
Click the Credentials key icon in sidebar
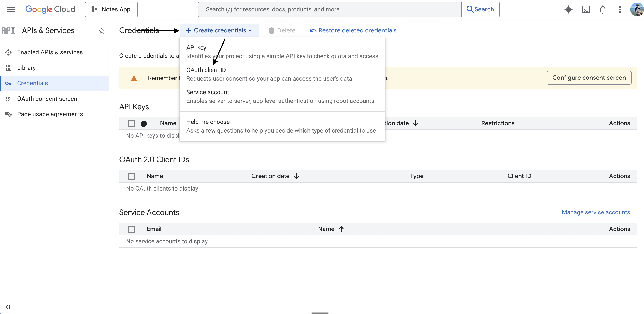pyautogui.click(x=8, y=83)
